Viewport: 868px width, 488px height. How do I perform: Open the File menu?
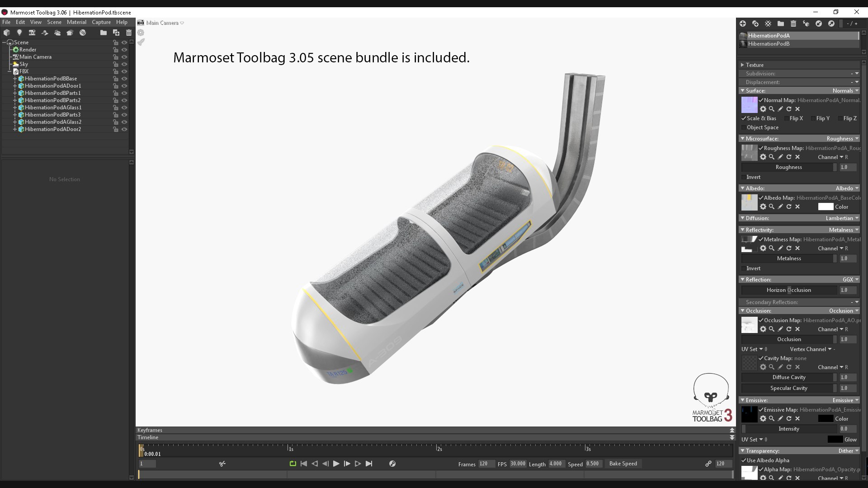[x=6, y=22]
